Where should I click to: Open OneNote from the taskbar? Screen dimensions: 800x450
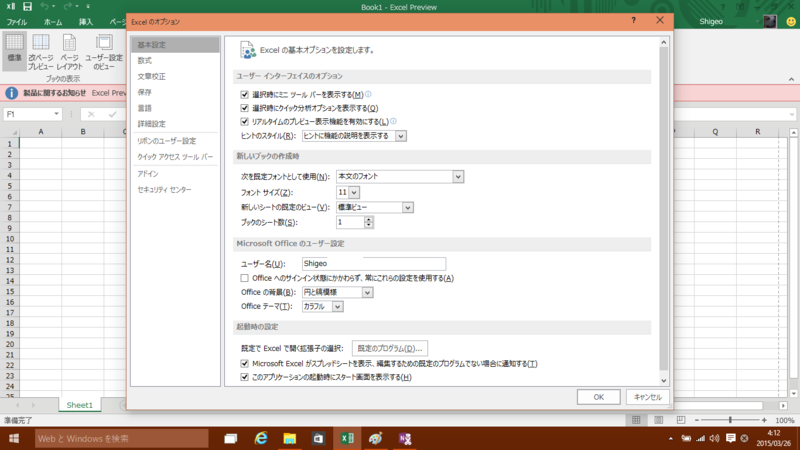405,438
